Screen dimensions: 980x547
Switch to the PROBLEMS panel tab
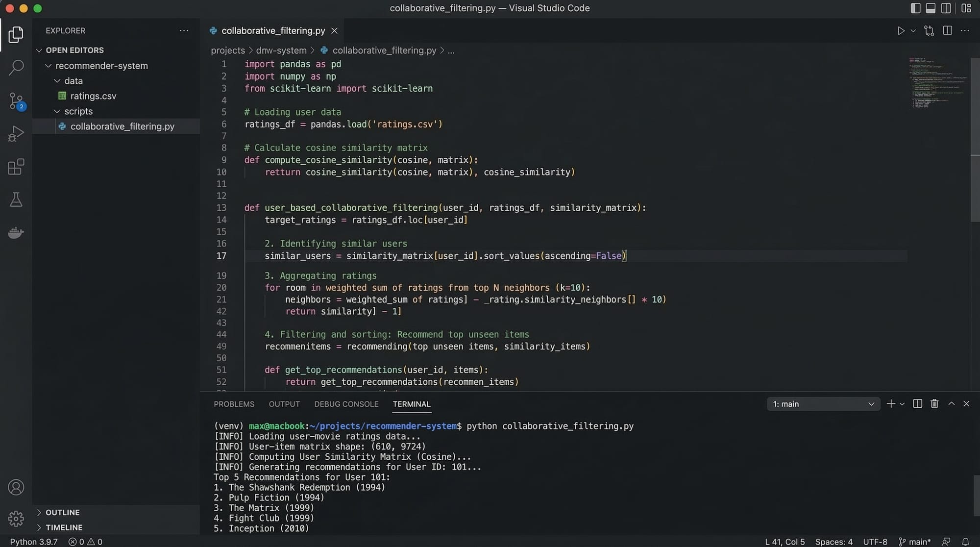pyautogui.click(x=234, y=404)
